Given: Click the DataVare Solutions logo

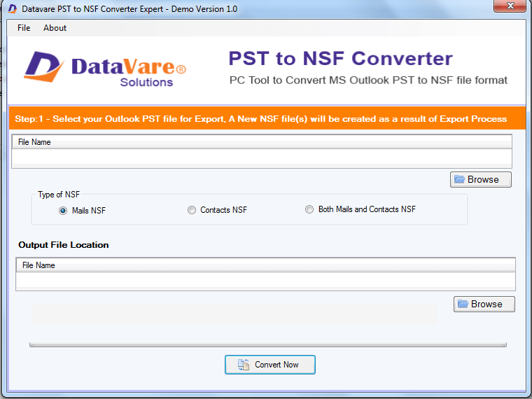Looking at the screenshot, I should [x=105, y=68].
